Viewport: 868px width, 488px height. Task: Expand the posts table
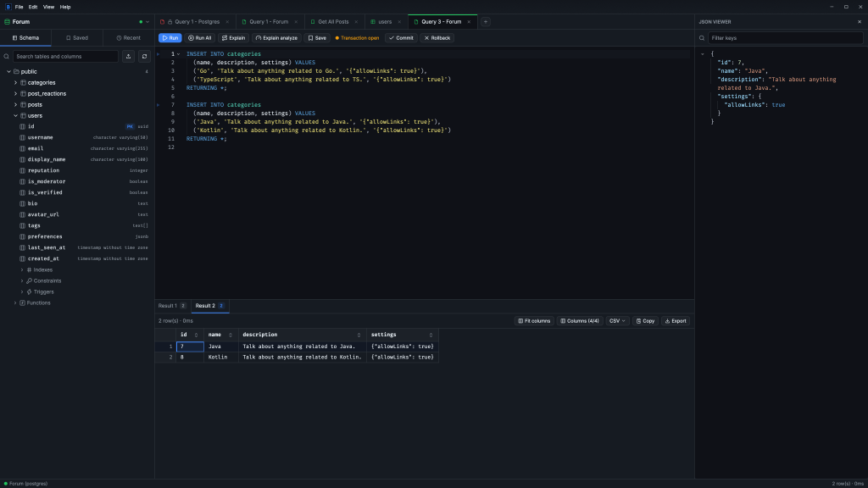pos(15,104)
